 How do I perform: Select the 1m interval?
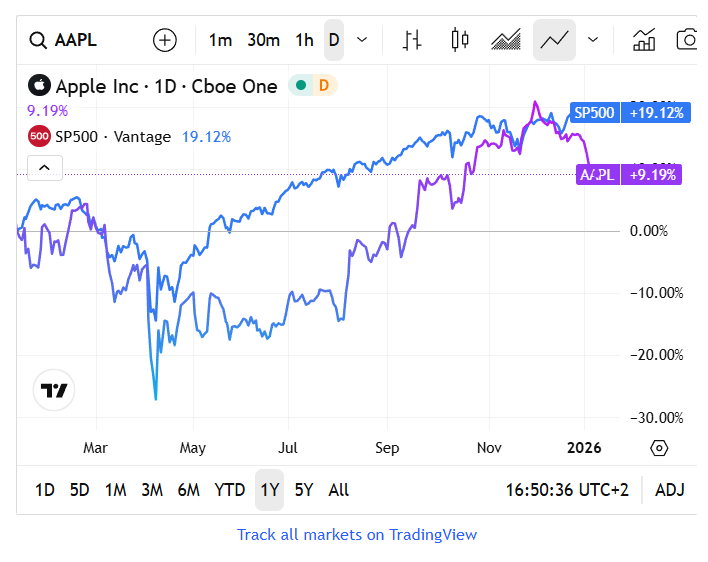click(220, 40)
